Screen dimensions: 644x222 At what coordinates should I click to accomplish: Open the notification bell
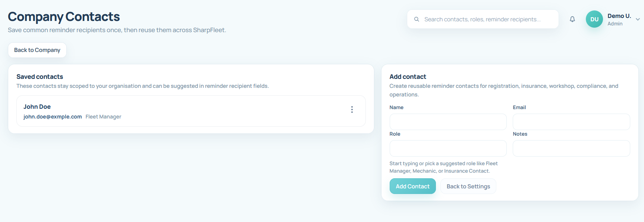point(572,19)
